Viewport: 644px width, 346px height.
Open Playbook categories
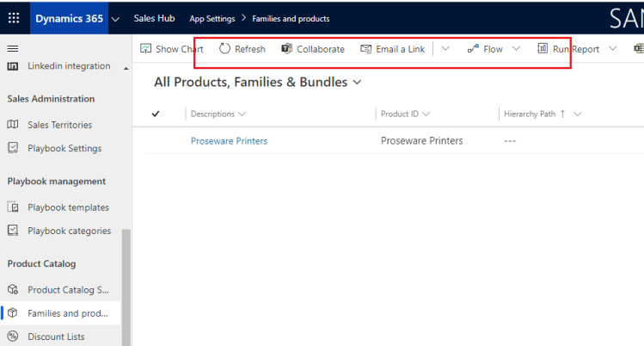point(70,231)
